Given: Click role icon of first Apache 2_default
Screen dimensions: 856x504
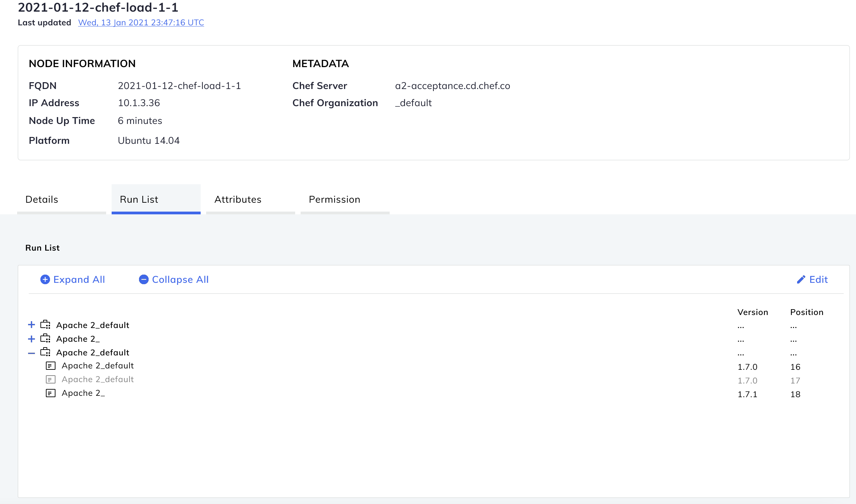Looking at the screenshot, I should [x=45, y=325].
